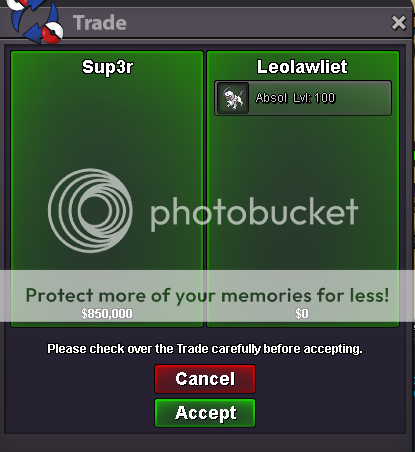
Task: Click the Sup3r player name
Action: coord(107,67)
